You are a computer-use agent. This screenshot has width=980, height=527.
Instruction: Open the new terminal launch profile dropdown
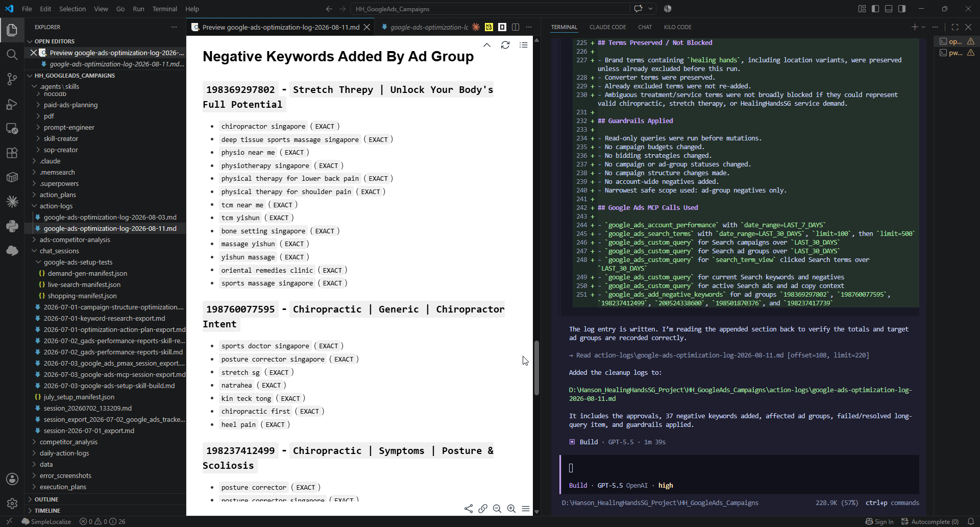tap(923, 27)
